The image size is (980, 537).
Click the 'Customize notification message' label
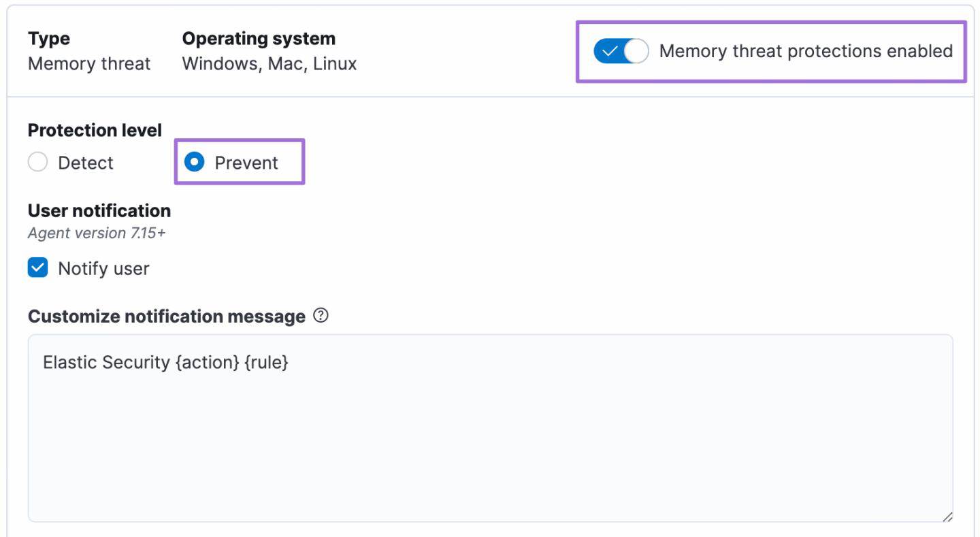[x=167, y=316]
